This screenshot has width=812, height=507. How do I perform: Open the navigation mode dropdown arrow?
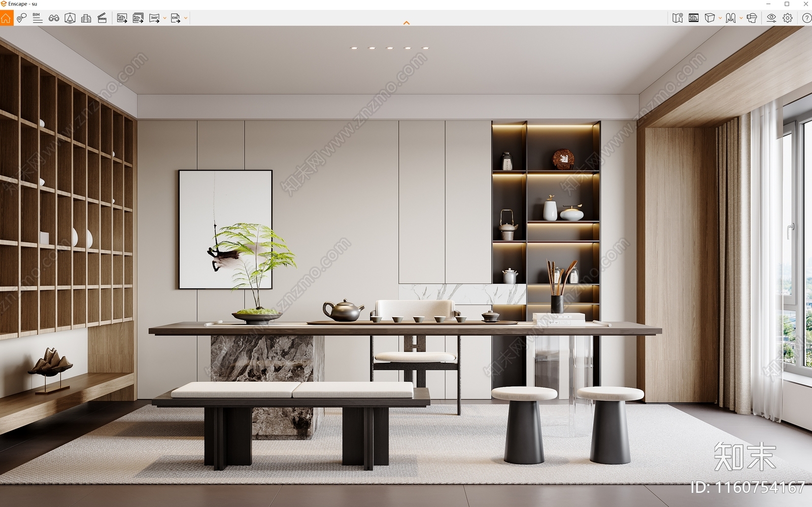[x=741, y=18]
